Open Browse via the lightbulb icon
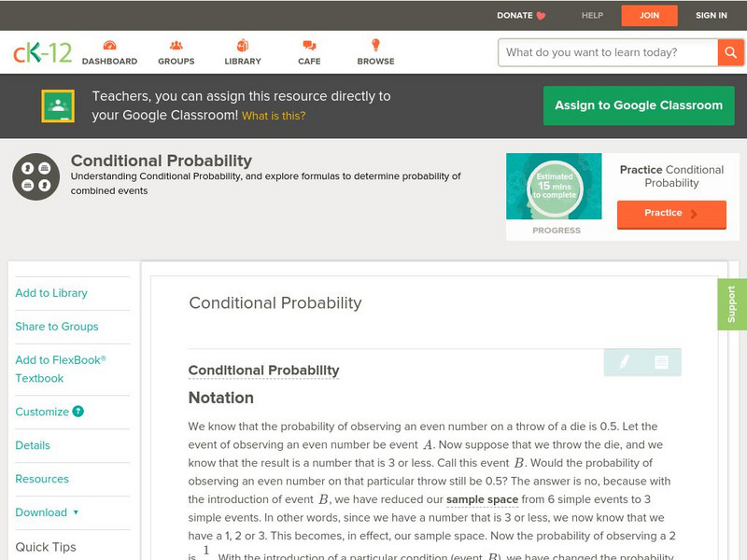 coord(375,44)
